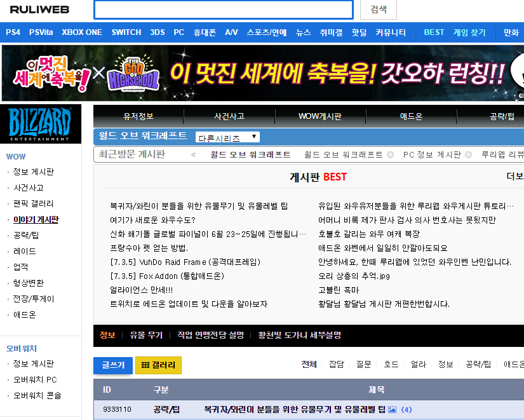This screenshot has width=524, height=420.
Task: Open best post 오리 상층의 추억.jpg
Action: point(354,276)
